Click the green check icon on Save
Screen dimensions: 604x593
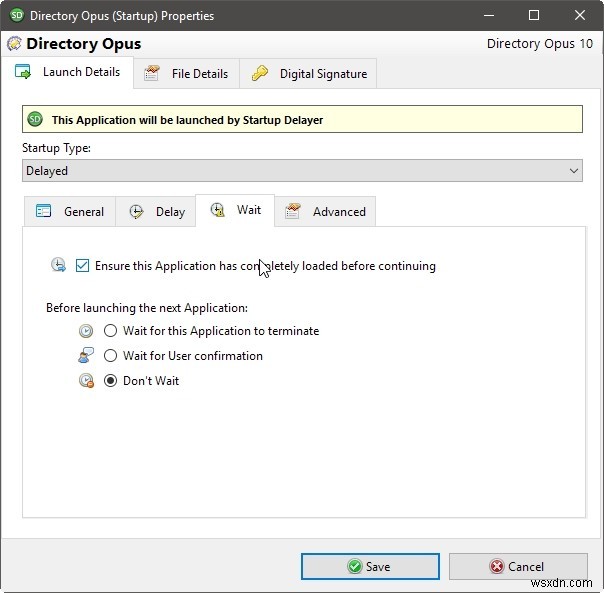tap(354, 566)
